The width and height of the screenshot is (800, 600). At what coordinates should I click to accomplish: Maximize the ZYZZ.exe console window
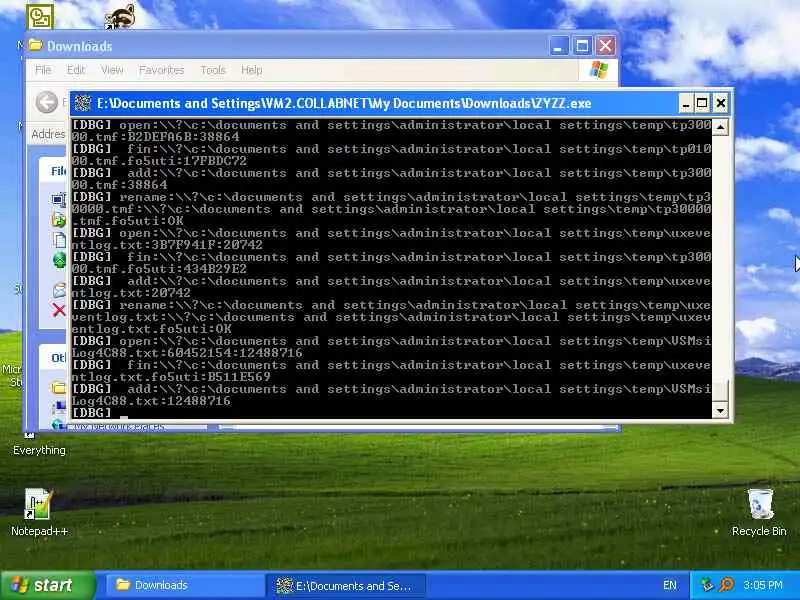(x=702, y=104)
